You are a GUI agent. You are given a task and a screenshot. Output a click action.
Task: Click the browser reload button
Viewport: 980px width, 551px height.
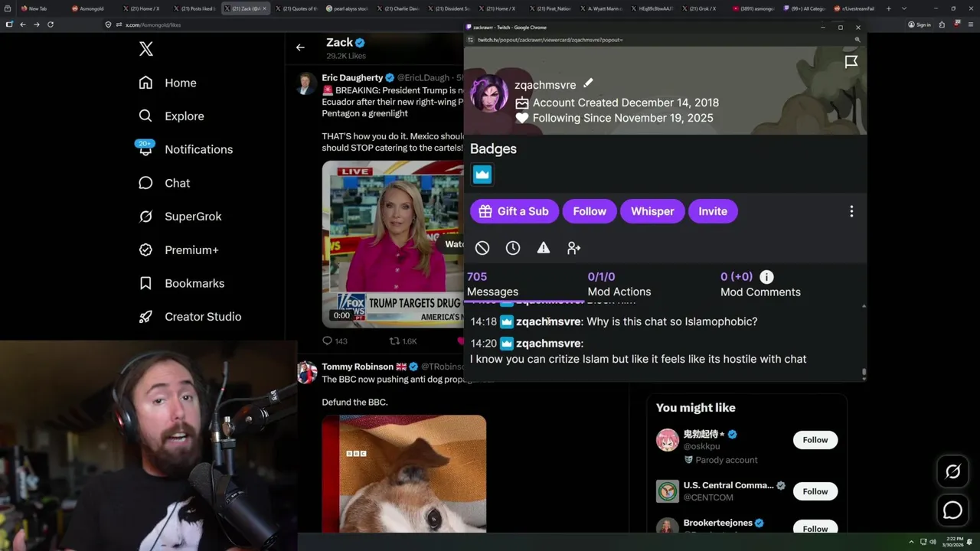(x=51, y=24)
